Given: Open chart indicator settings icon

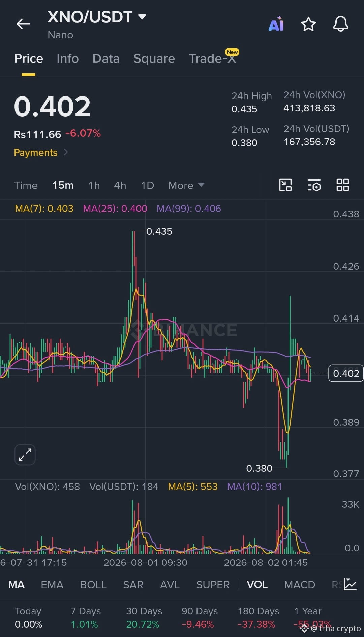Looking at the screenshot, I should click(314, 185).
